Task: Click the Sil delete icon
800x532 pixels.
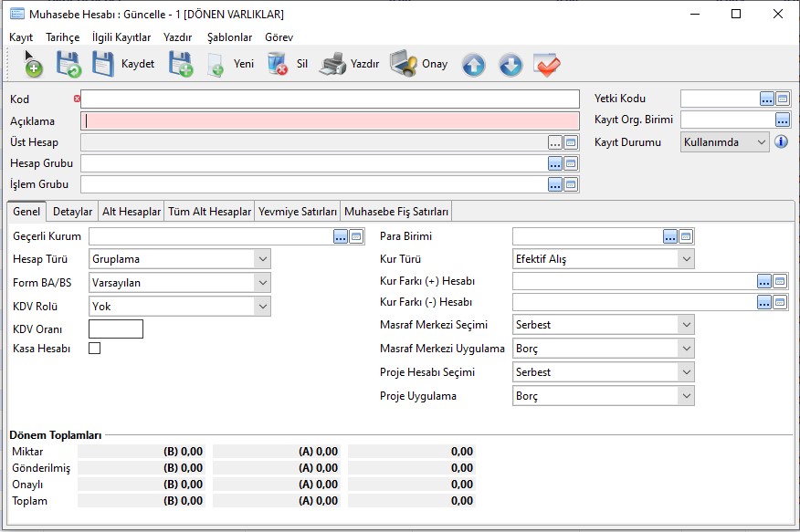Action: click(277, 64)
